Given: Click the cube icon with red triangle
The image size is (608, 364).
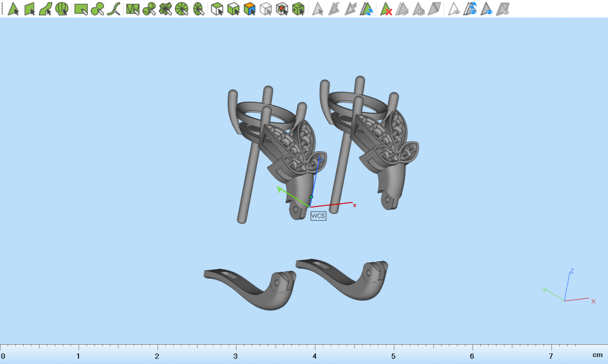Looking at the screenshot, I should [x=282, y=9].
